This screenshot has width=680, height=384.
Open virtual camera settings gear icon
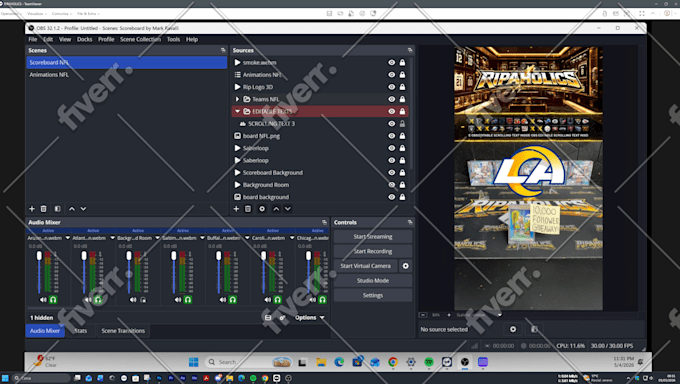[x=405, y=266]
